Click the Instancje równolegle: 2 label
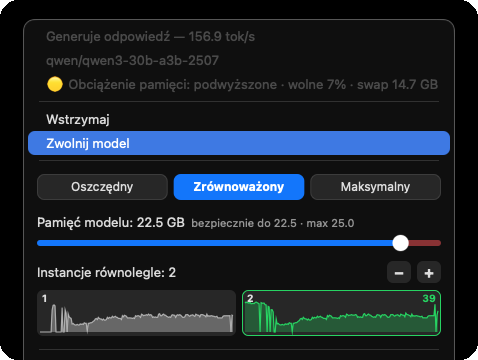 click(x=106, y=273)
